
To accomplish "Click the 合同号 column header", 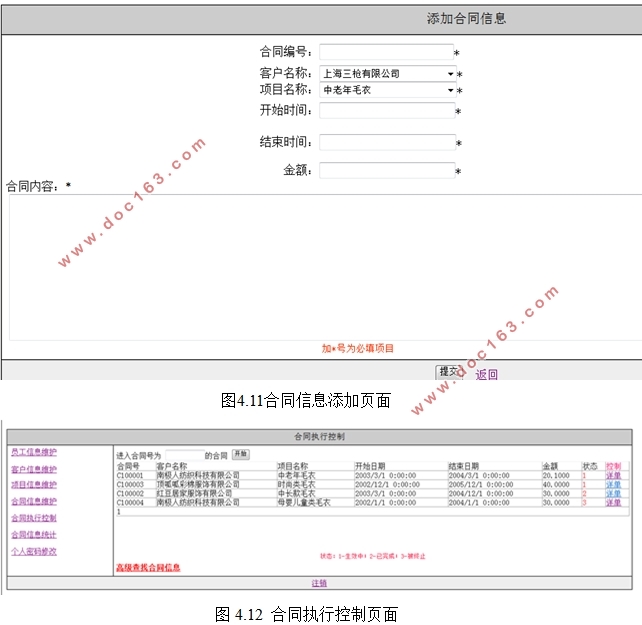I will (x=128, y=466).
